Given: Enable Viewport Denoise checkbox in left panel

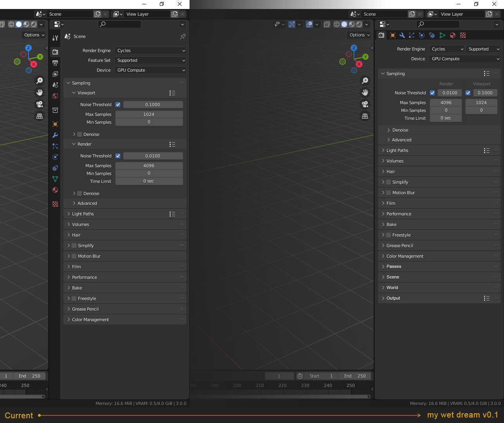Looking at the screenshot, I should (79, 134).
